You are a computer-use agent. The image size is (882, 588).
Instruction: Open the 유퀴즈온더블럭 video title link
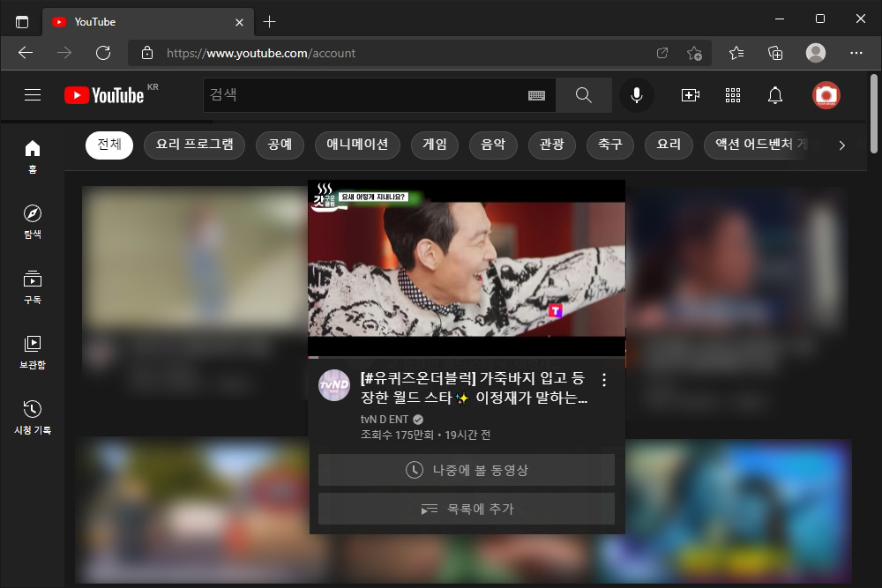tap(475, 388)
